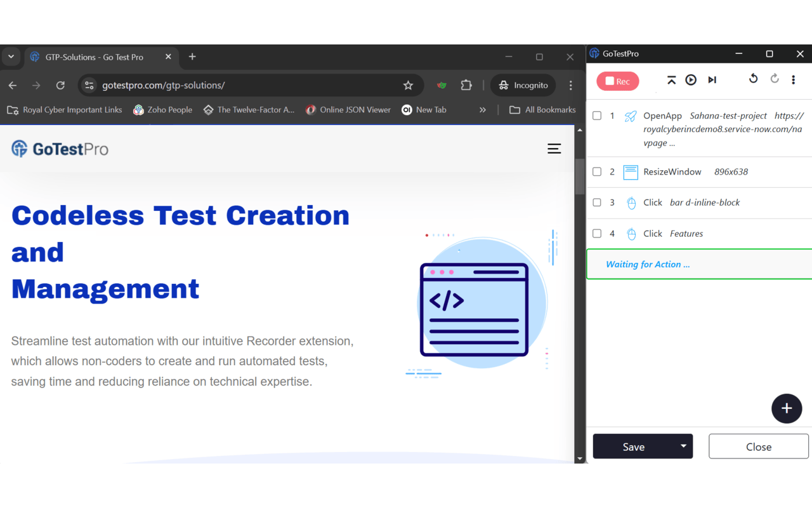Screen dimensions: 812x508
Task: Expand the bookmarks overflow chevron in Chrome
Action: pos(483,109)
